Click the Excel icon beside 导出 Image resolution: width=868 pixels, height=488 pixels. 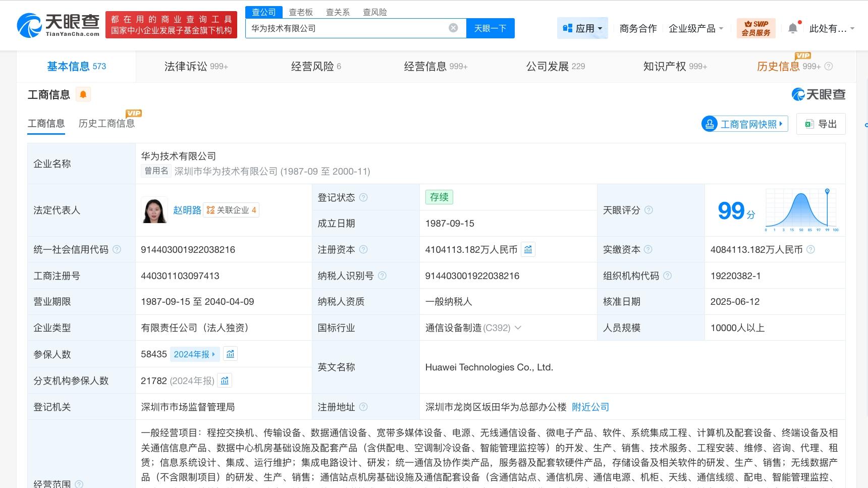click(809, 124)
